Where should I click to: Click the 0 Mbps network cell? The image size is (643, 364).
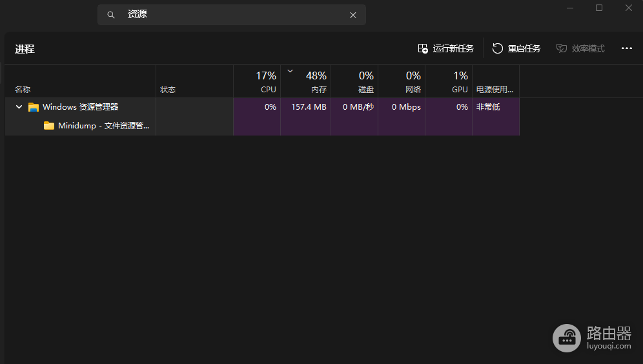pyautogui.click(x=402, y=107)
